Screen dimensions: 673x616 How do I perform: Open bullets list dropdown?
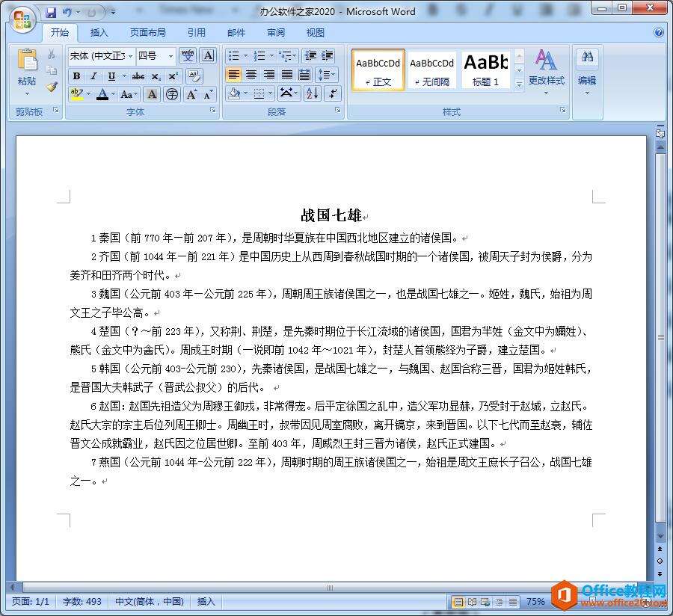245,56
